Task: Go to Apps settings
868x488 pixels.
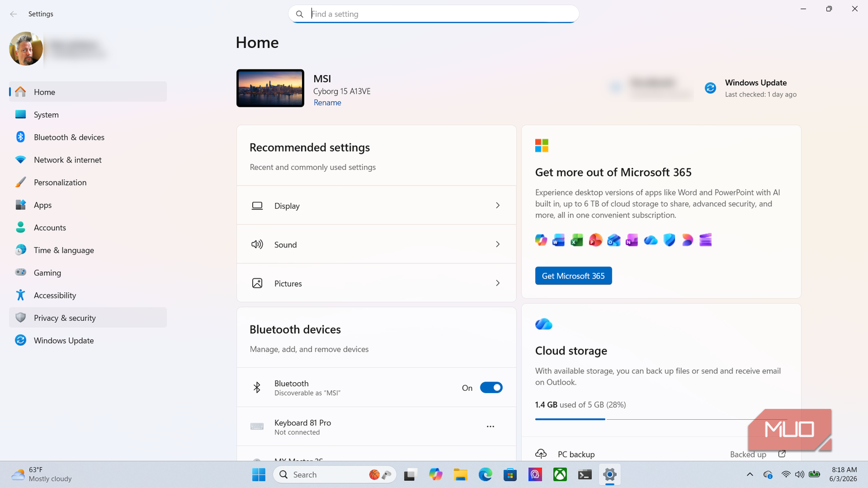Action: [x=88, y=205]
